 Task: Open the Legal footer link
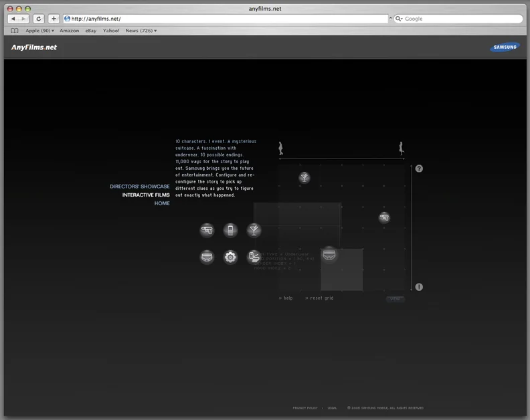pyautogui.click(x=332, y=408)
